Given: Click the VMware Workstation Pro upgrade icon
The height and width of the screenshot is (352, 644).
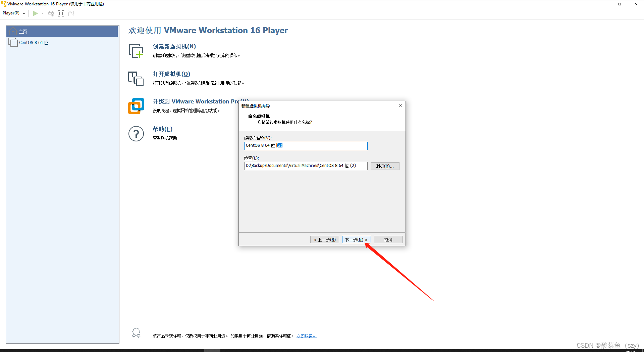Looking at the screenshot, I should pos(136,106).
